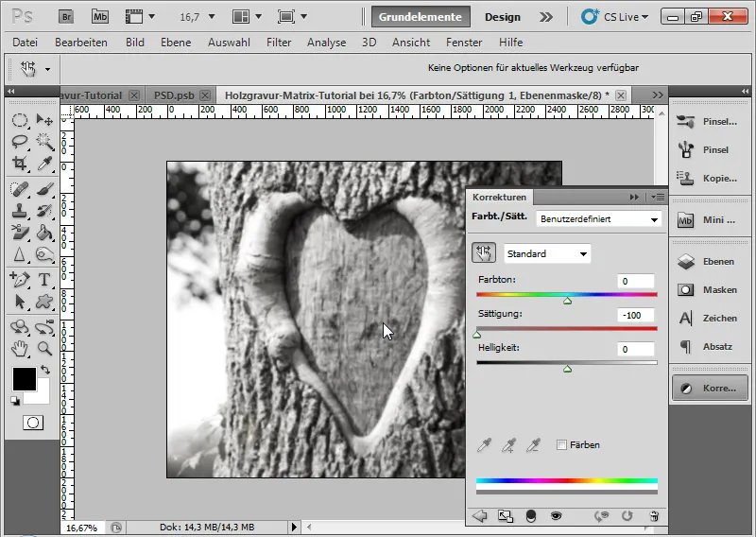The width and height of the screenshot is (756, 537).
Task: Open the Ebenen panel
Action: tap(710, 262)
